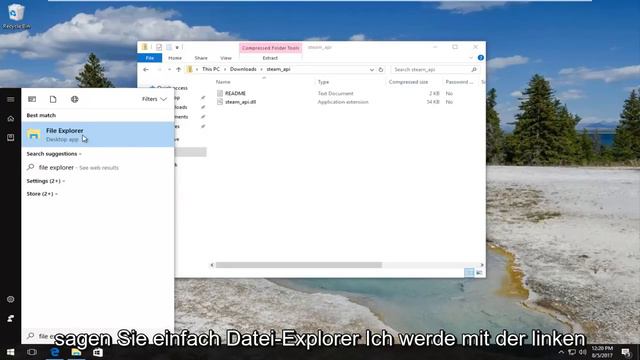The width and height of the screenshot is (640, 360).
Task: Filter search results by Documents icon
Action: click(x=53, y=99)
